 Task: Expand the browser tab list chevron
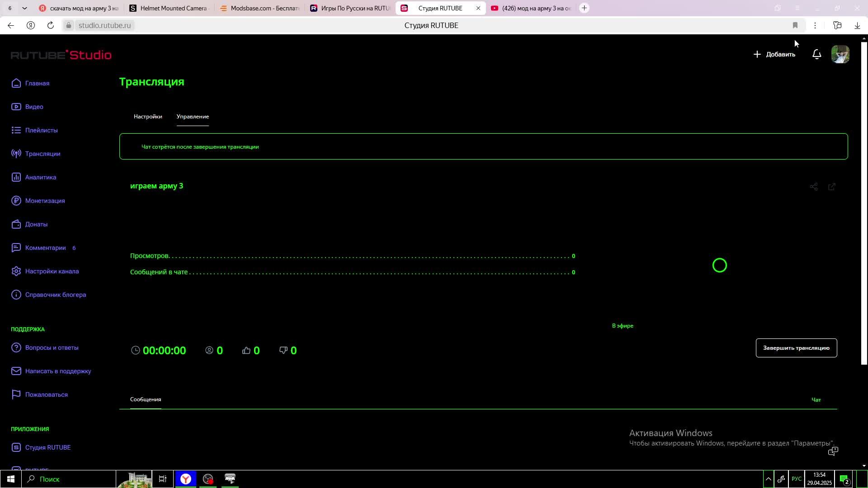click(24, 8)
